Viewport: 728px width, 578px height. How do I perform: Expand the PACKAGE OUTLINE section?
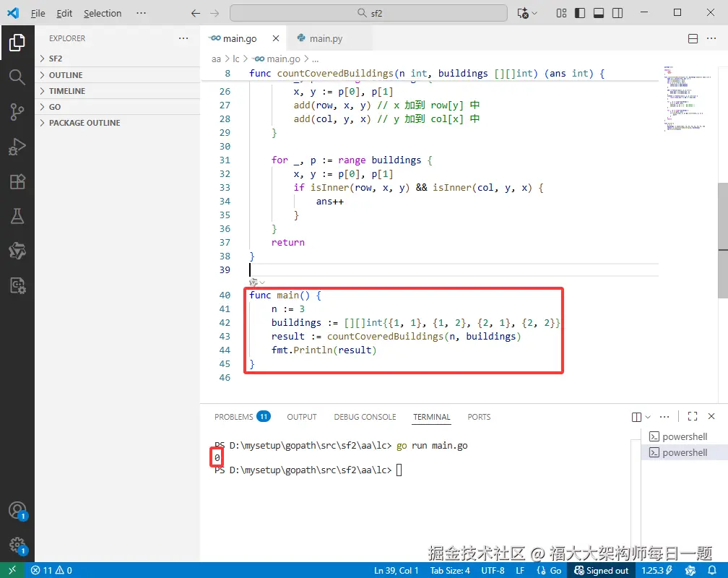tap(118, 123)
